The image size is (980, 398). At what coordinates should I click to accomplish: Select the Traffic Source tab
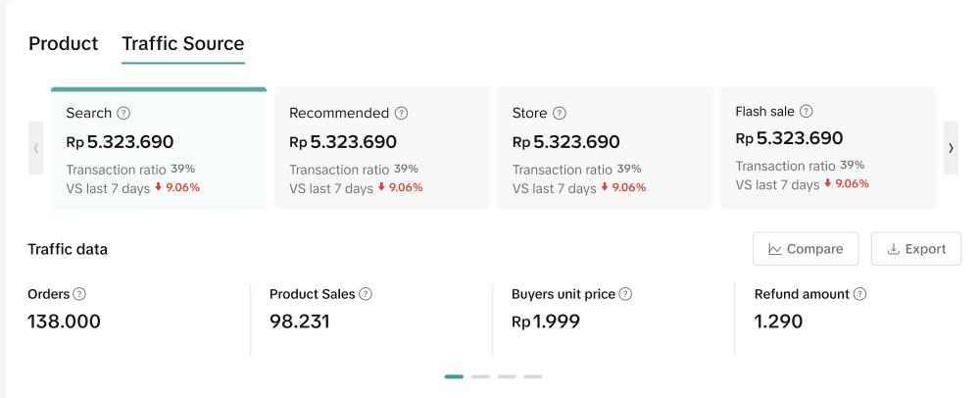[183, 44]
